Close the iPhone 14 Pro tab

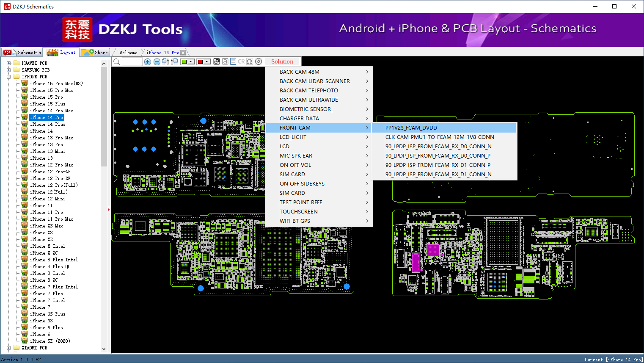(x=183, y=53)
